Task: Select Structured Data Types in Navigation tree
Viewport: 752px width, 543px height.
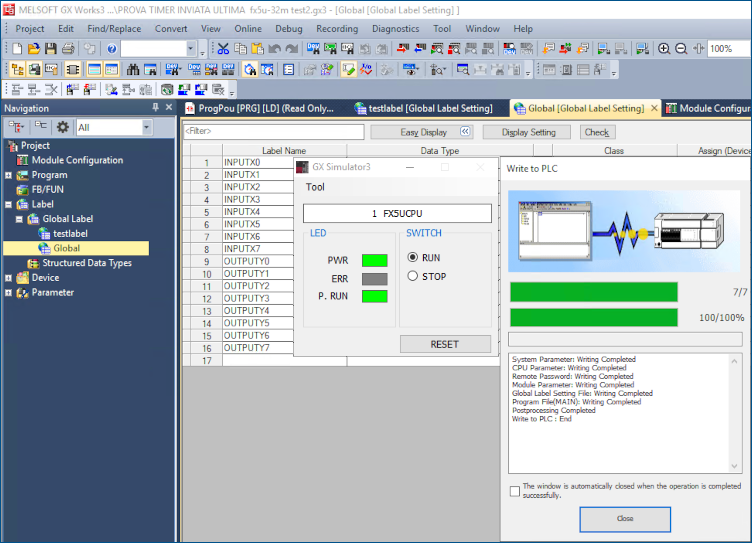Action: [x=87, y=263]
